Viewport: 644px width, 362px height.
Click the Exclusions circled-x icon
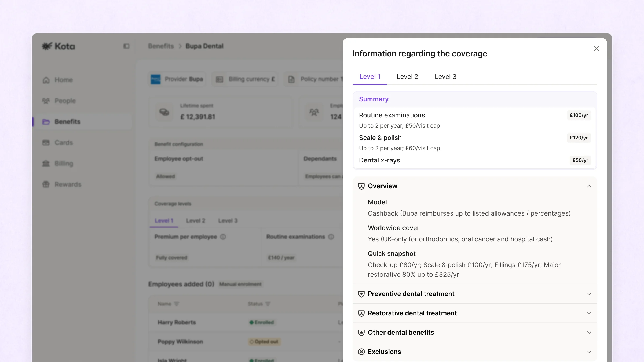tap(361, 352)
